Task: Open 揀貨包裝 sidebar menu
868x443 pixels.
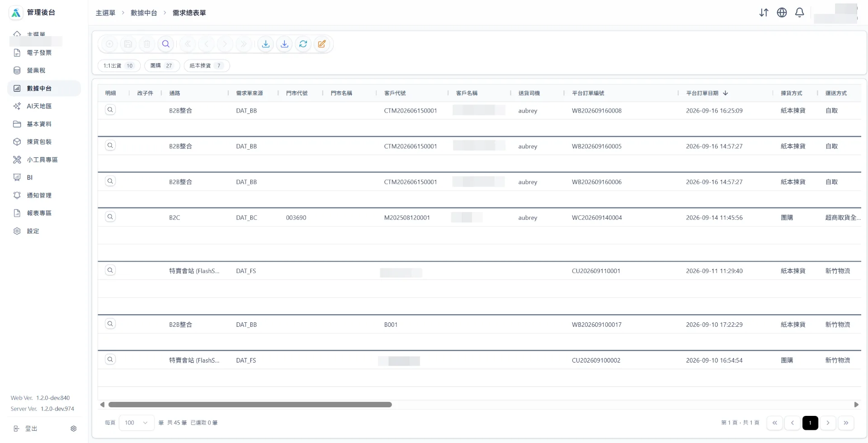Action: coord(44,142)
